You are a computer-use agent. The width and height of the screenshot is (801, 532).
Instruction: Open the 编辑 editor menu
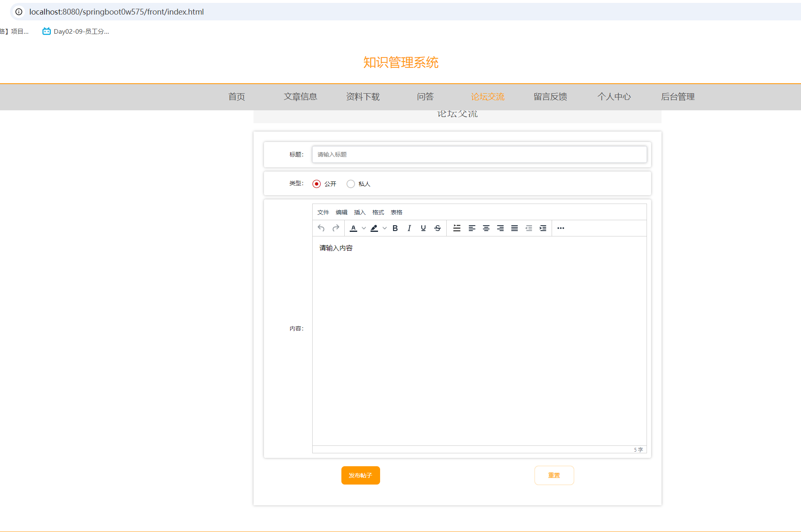341,212
